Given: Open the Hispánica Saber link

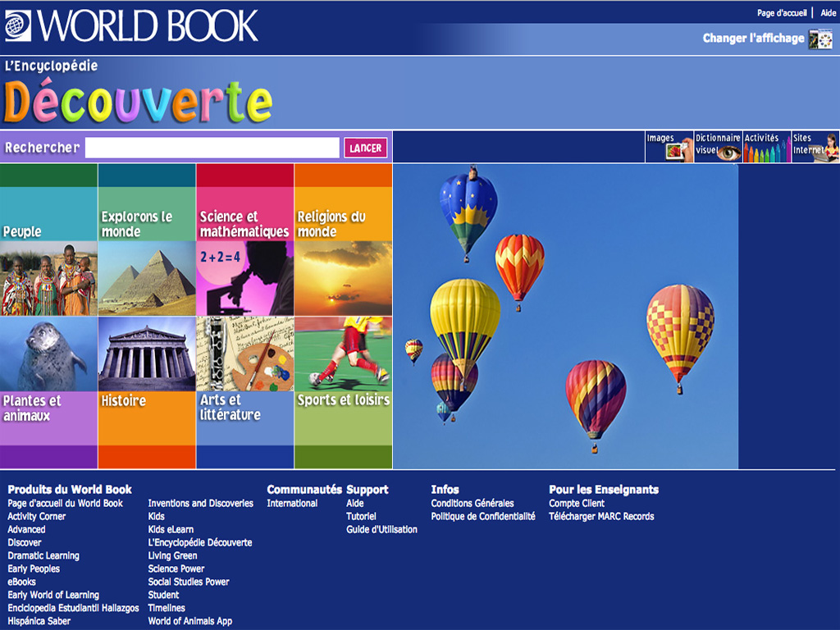Looking at the screenshot, I should (x=39, y=621).
